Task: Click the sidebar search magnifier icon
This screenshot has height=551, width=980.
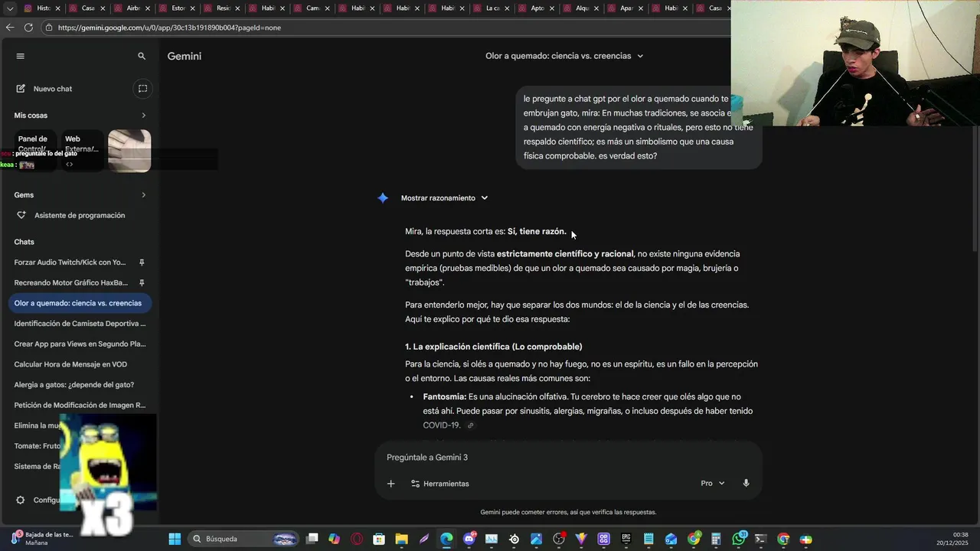Action: [142, 56]
